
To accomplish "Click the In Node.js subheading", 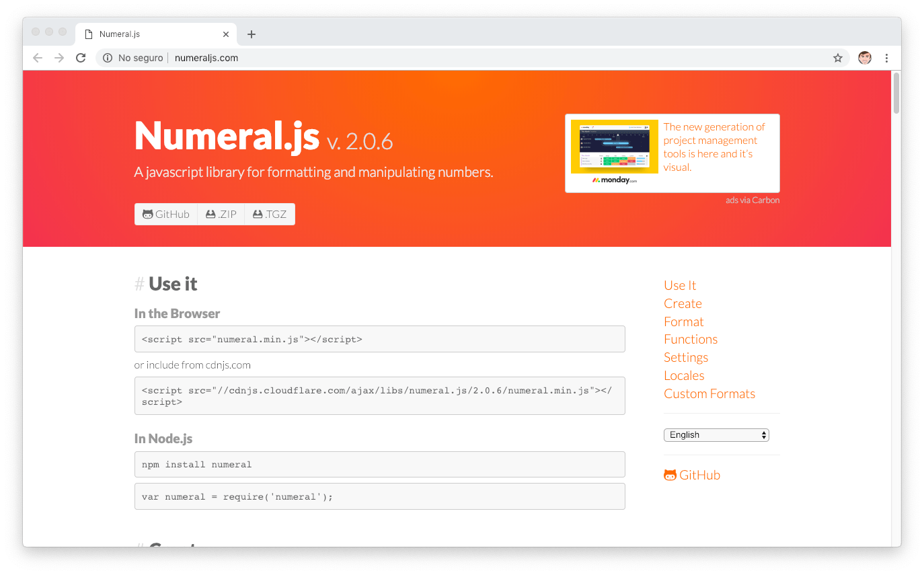I will coord(163,438).
